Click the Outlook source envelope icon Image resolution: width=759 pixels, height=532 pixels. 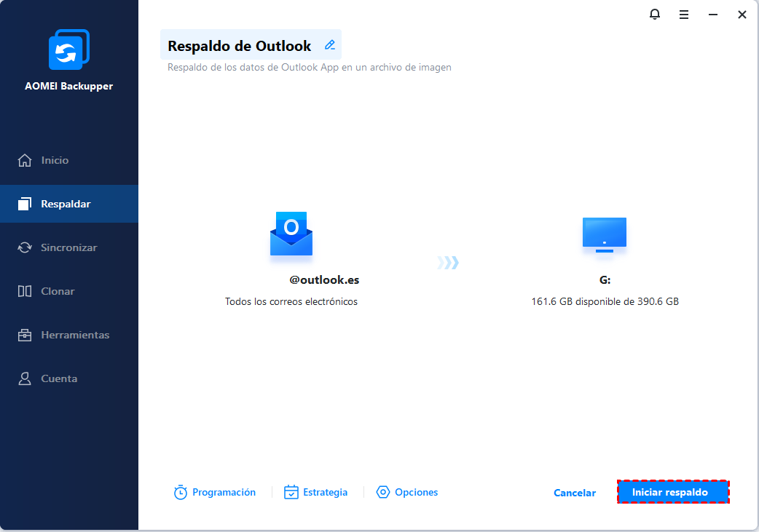coord(291,234)
